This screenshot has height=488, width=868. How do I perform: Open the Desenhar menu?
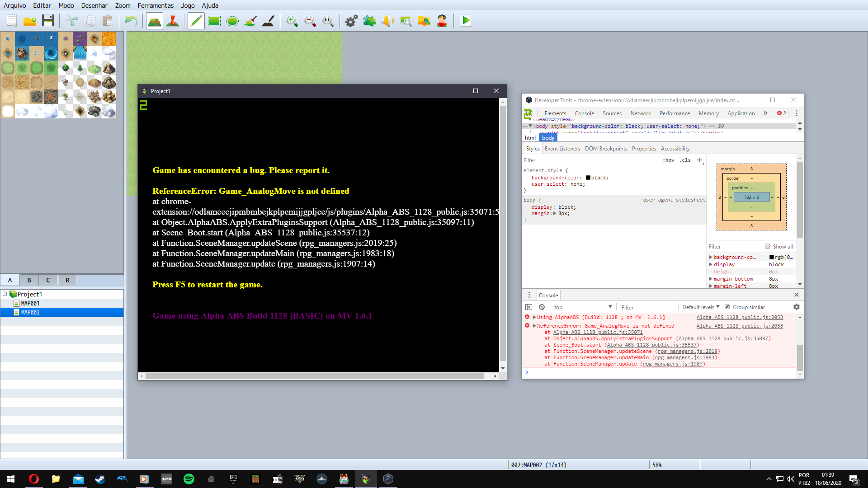[94, 5]
